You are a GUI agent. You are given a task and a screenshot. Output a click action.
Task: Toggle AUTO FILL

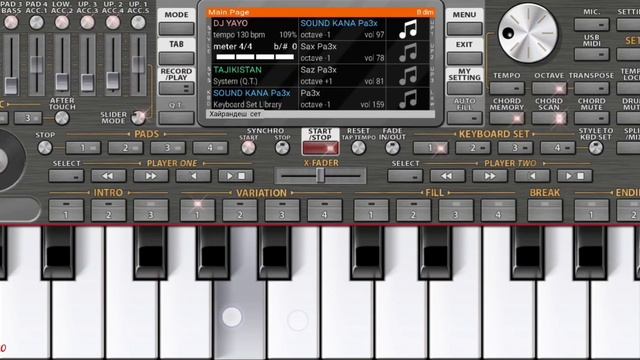(x=464, y=118)
